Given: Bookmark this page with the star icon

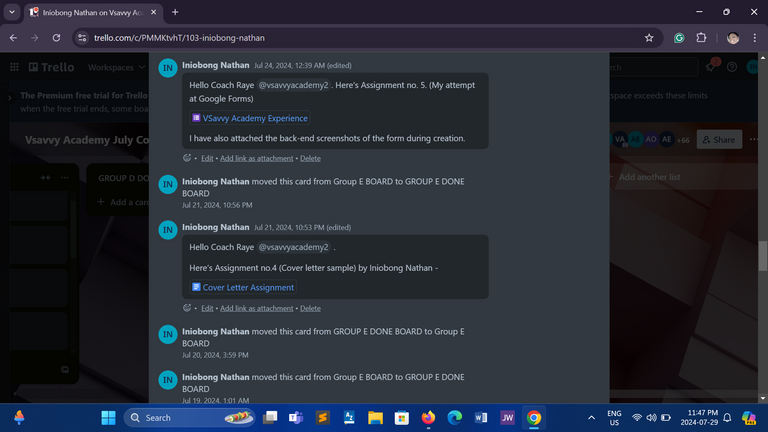Looking at the screenshot, I should click(x=649, y=38).
